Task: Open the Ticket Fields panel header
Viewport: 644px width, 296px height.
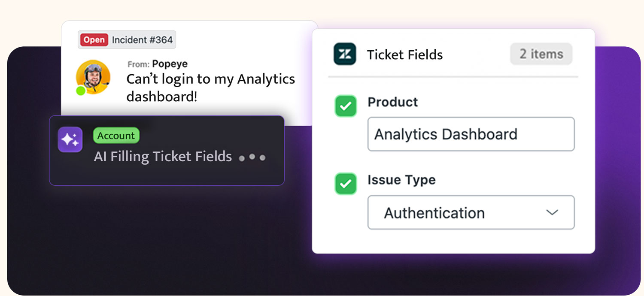Action: coord(405,54)
